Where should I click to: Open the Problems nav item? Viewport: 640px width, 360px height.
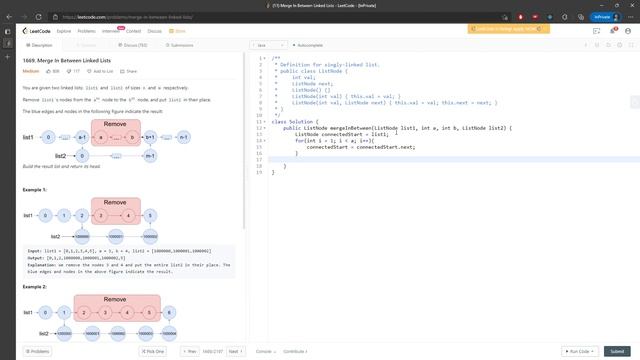[x=87, y=31]
